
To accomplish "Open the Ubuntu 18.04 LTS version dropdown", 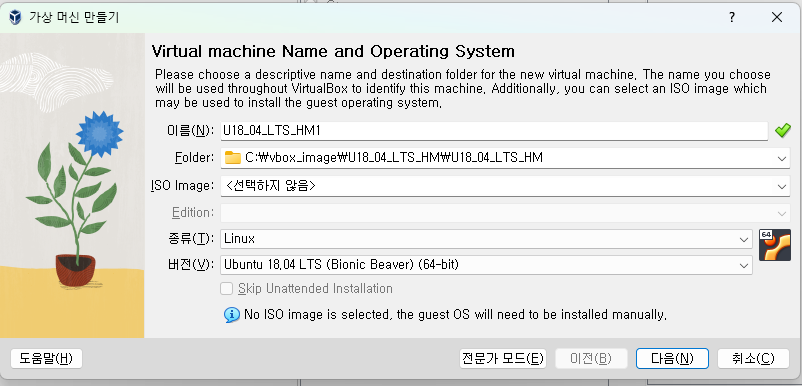I will [x=744, y=265].
